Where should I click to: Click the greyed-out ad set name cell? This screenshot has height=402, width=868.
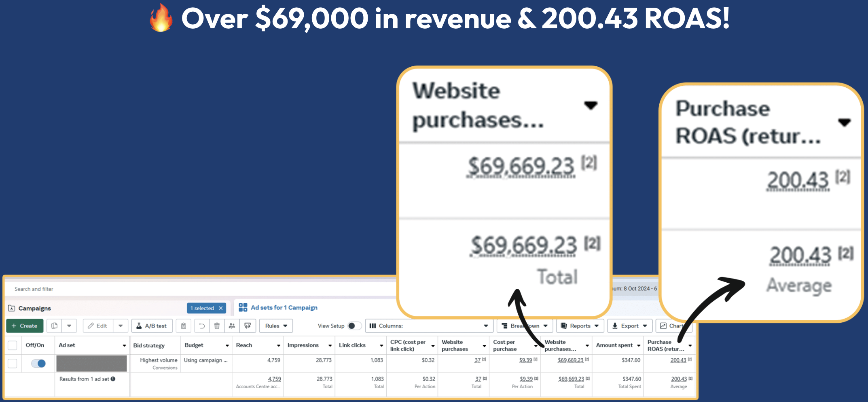(x=91, y=364)
